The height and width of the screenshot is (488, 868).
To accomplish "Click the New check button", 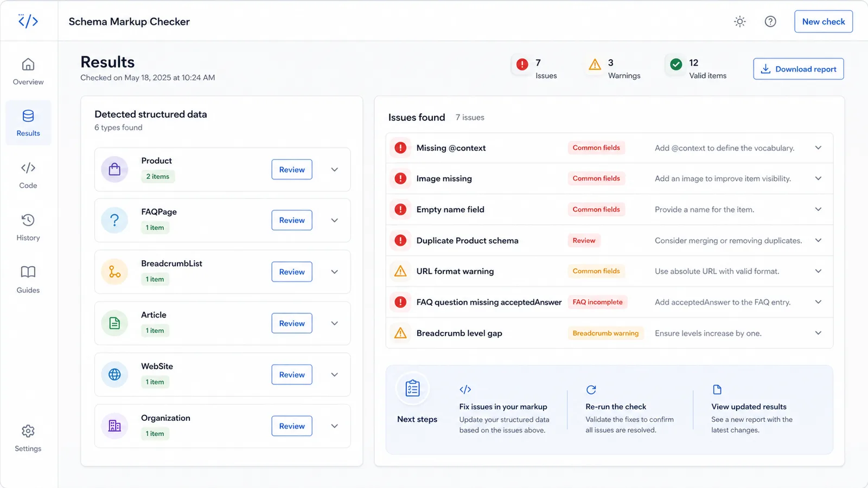I will [824, 22].
